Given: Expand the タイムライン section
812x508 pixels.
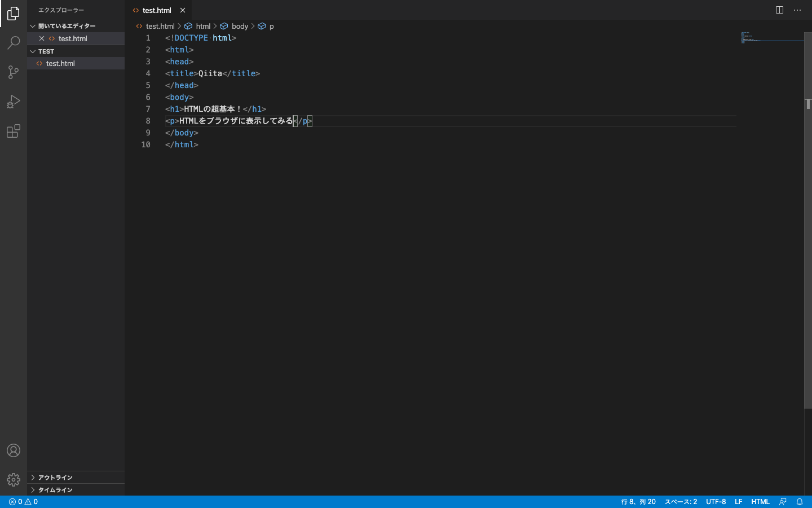Looking at the screenshot, I should [76, 490].
